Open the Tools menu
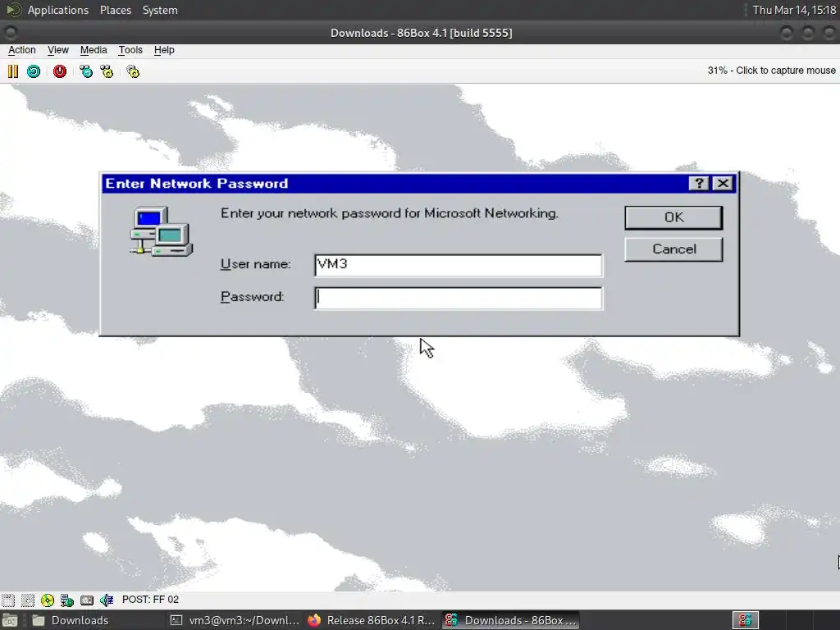This screenshot has height=630, width=840. click(130, 50)
